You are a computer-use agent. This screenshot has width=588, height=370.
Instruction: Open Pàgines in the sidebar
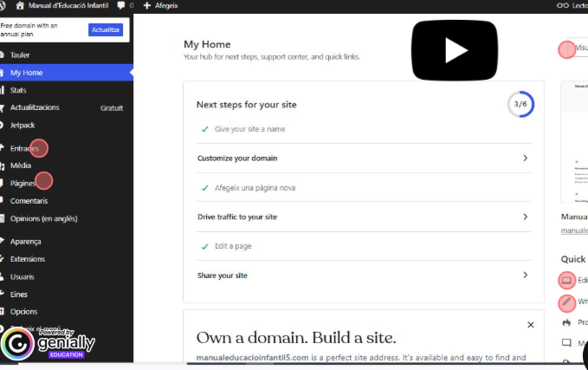pos(23,183)
